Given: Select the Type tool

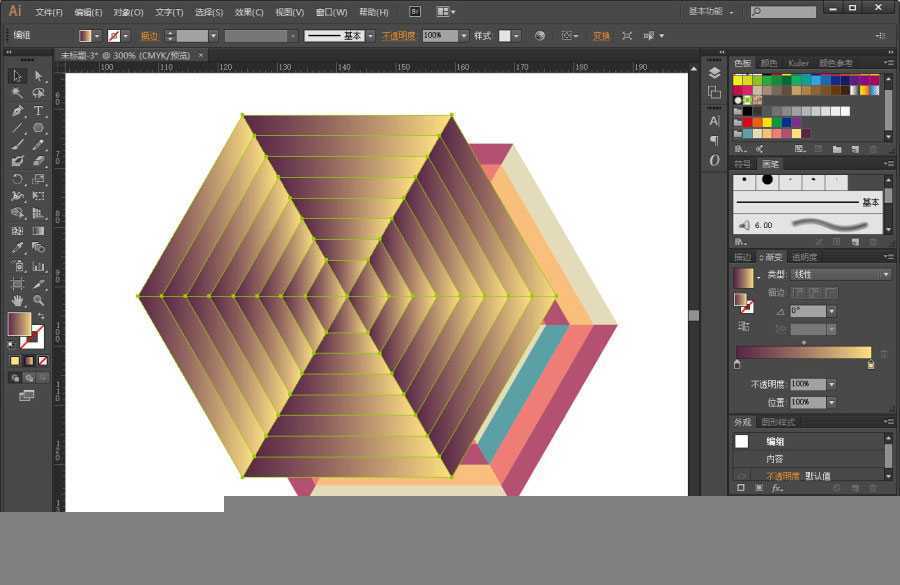Looking at the screenshot, I should 38,111.
